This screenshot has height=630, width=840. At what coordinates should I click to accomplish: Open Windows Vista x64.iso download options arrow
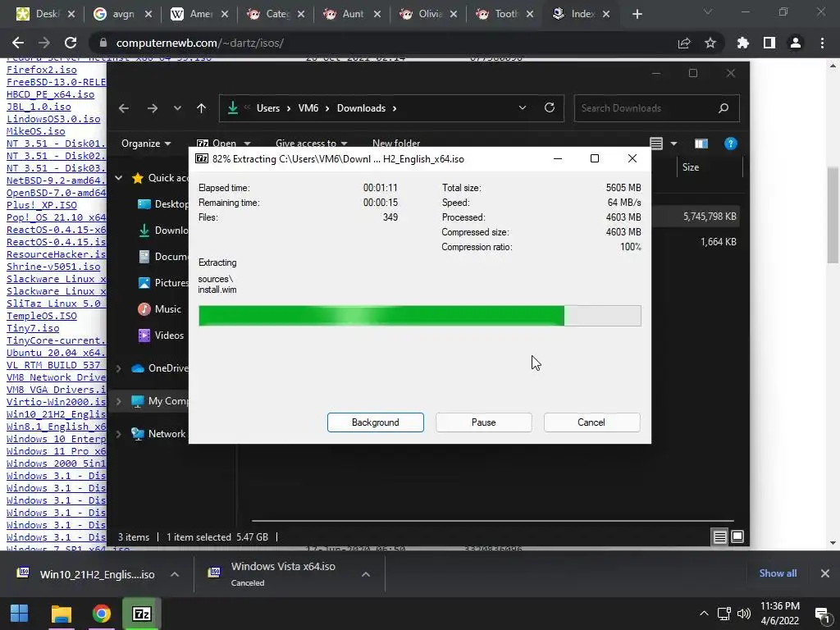point(366,574)
